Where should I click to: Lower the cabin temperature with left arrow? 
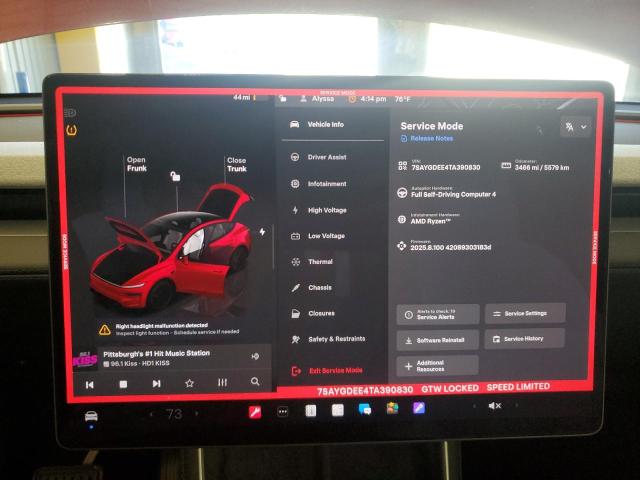point(151,414)
